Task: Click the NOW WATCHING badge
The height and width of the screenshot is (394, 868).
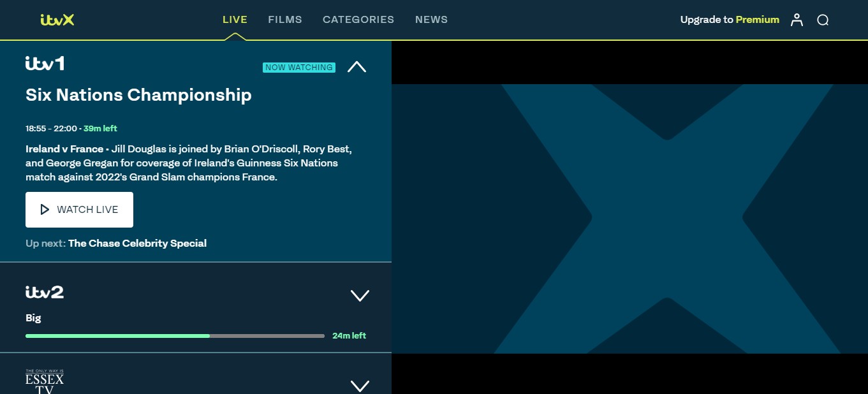Action: point(299,67)
